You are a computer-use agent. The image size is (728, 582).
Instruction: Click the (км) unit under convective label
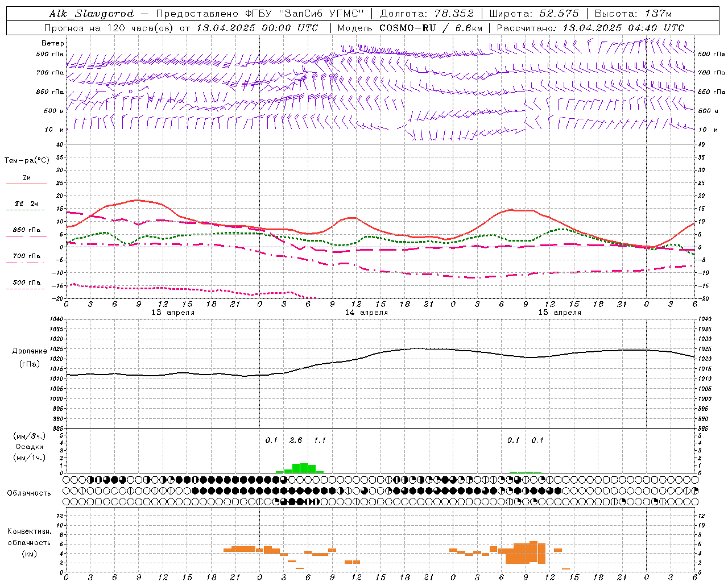(29, 554)
